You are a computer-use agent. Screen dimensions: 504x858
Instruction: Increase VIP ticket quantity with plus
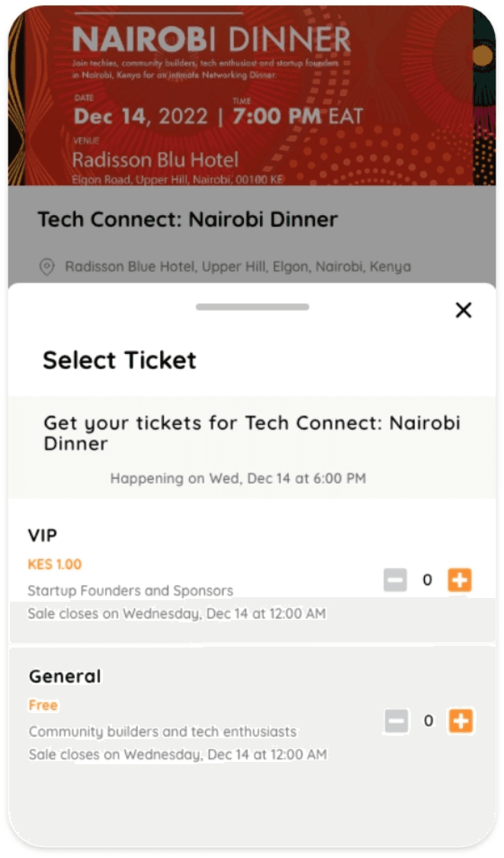(x=460, y=580)
